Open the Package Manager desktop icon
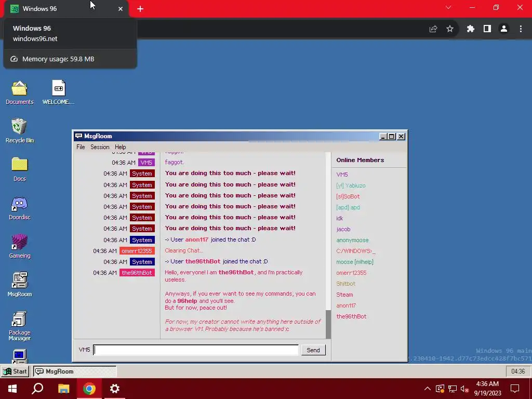 pos(19,326)
